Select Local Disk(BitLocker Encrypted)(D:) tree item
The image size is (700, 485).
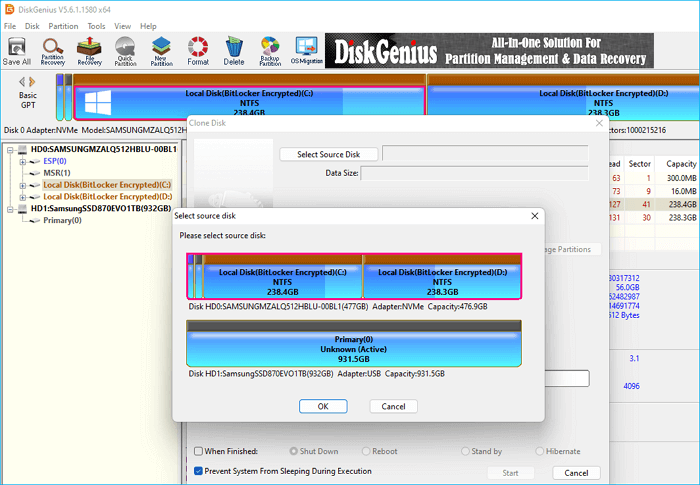pyautogui.click(x=108, y=197)
